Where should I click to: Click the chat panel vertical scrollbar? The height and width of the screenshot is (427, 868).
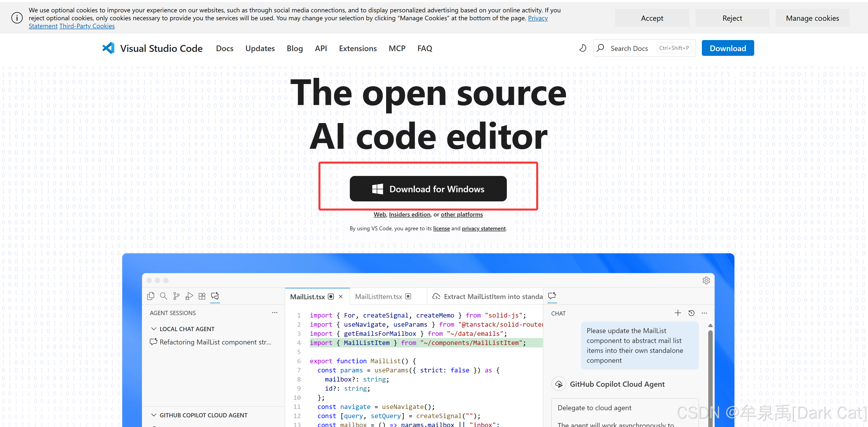coord(710,371)
